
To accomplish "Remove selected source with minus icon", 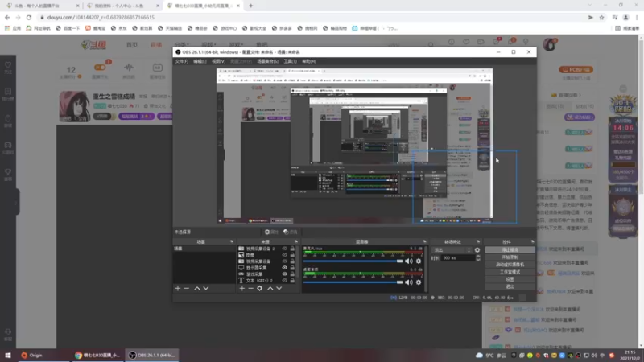I will (250, 289).
